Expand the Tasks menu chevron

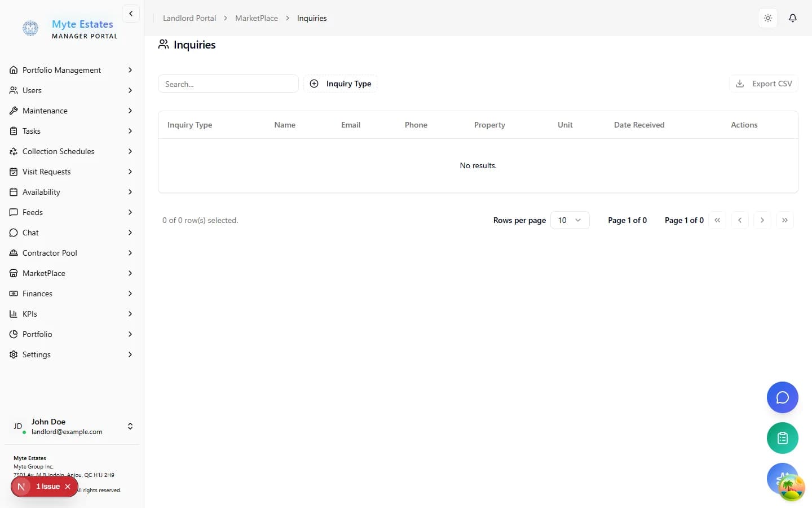point(130,131)
